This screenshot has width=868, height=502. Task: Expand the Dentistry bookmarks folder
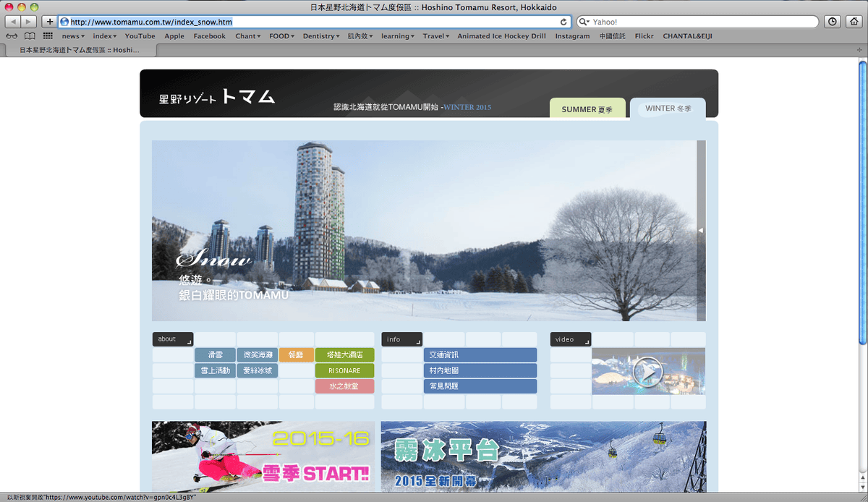321,35
